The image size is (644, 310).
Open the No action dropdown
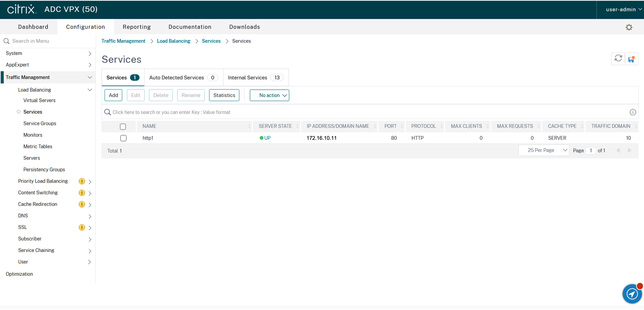(x=269, y=95)
